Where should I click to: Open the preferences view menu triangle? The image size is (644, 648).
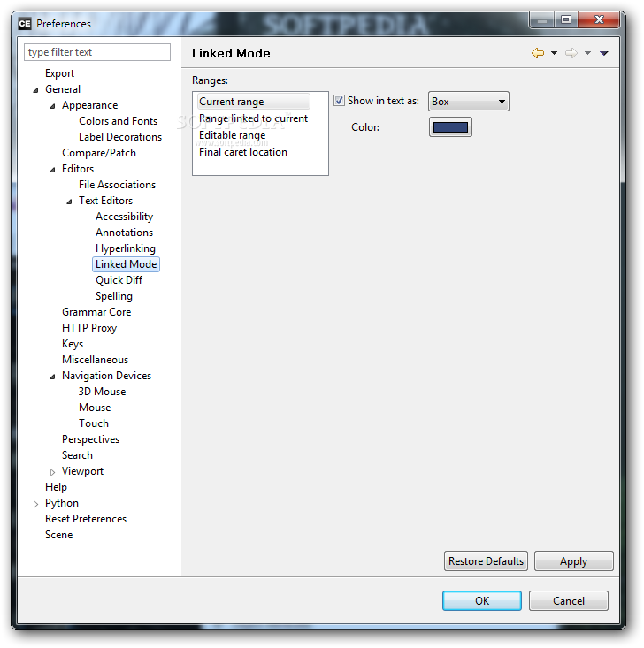click(604, 53)
